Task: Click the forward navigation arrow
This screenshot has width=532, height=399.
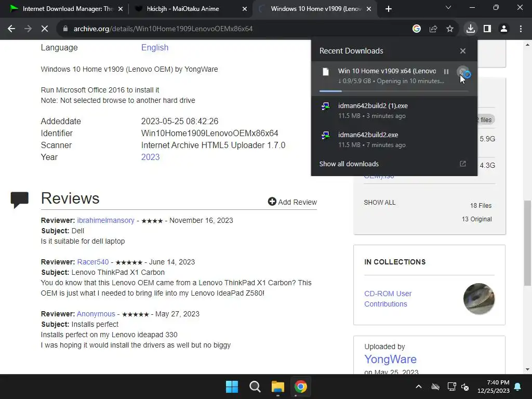Action: [x=28, y=29]
